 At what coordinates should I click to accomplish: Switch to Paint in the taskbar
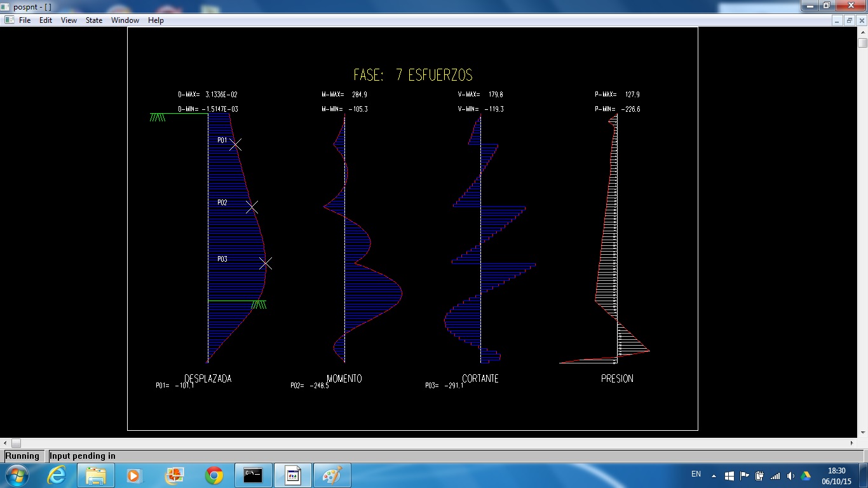point(332,475)
